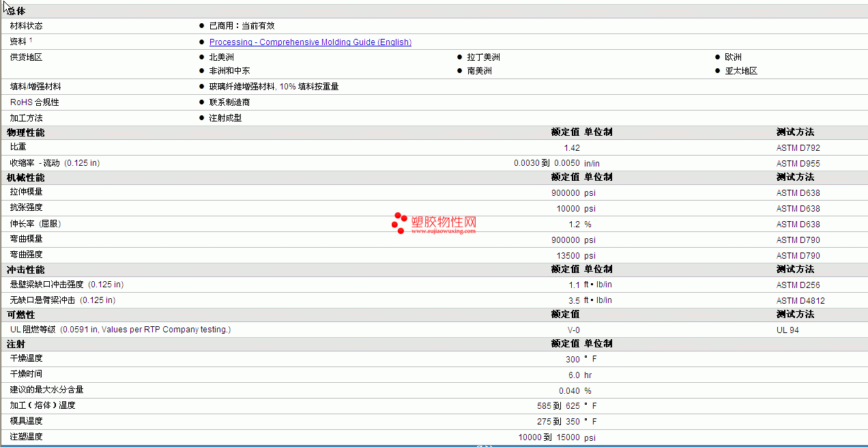This screenshot has height=447, width=868.
Task: Click the ASTM D955 test method
Action: [798, 164]
